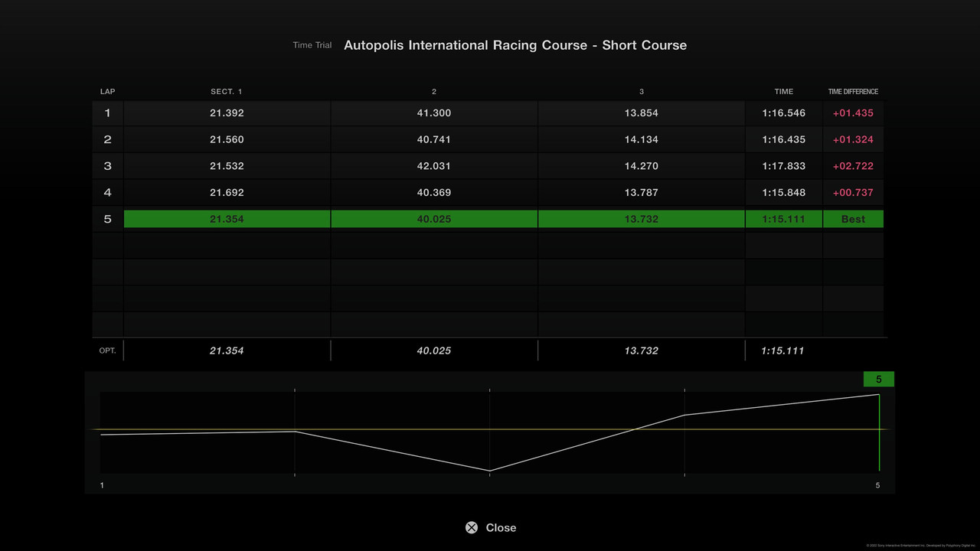Click time difference +00.737
This screenshot has width=980, height=551.
[853, 193]
